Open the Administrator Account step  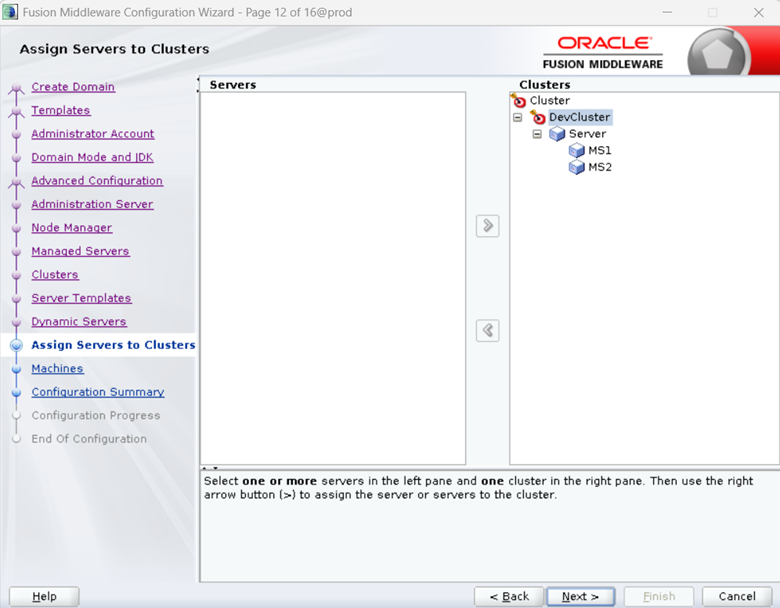tap(93, 133)
